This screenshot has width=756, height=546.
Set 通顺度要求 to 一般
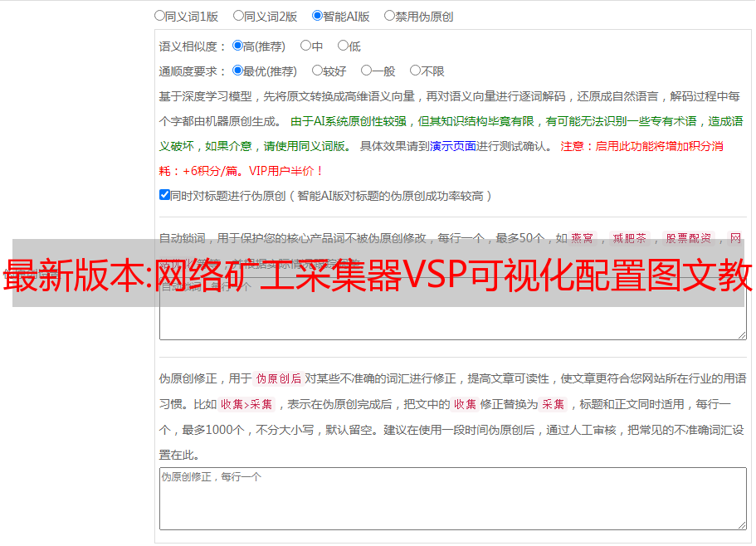pyautogui.click(x=367, y=71)
